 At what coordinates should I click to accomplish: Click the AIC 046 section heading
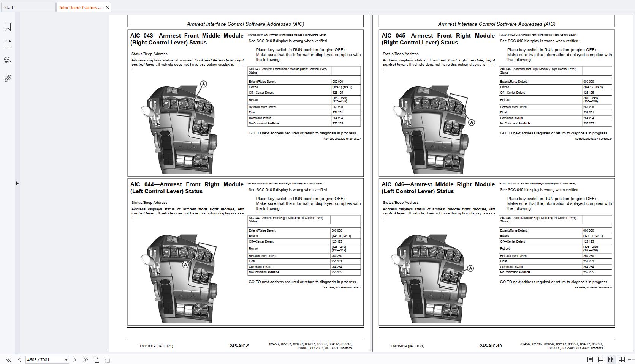click(438, 188)
